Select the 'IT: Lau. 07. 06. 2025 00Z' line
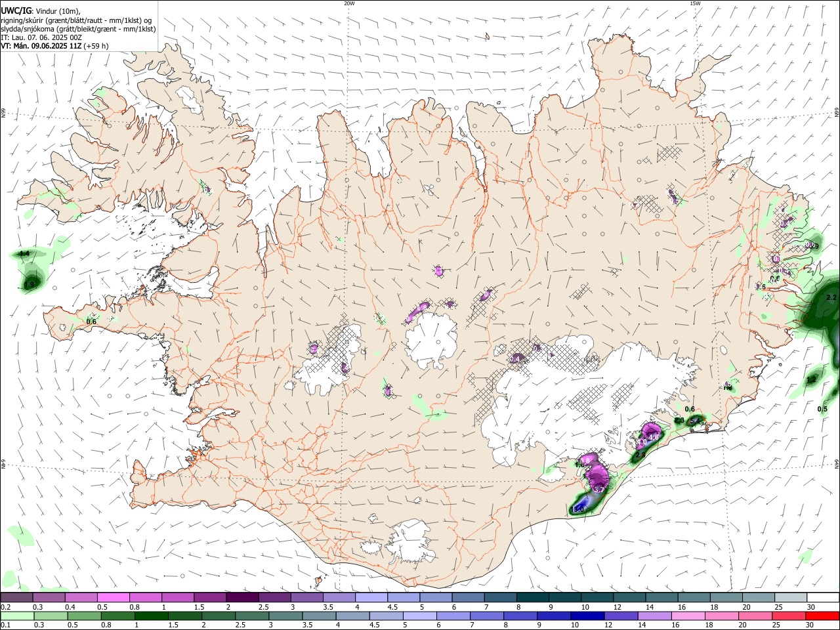 point(41,37)
